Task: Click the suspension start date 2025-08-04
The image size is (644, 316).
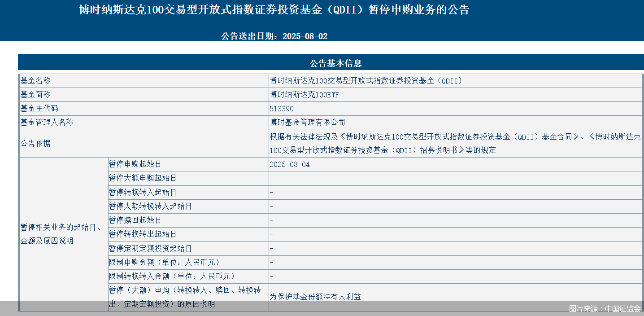Action: [x=290, y=164]
